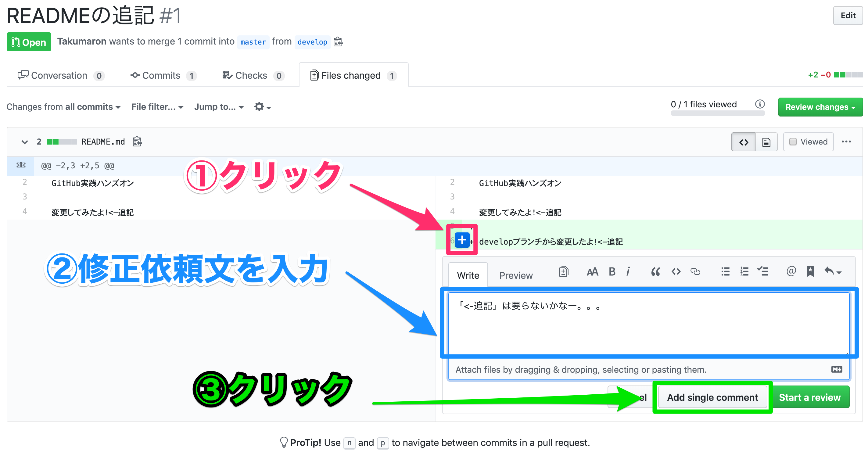
Task: Open File filter dropdown
Action: click(157, 107)
